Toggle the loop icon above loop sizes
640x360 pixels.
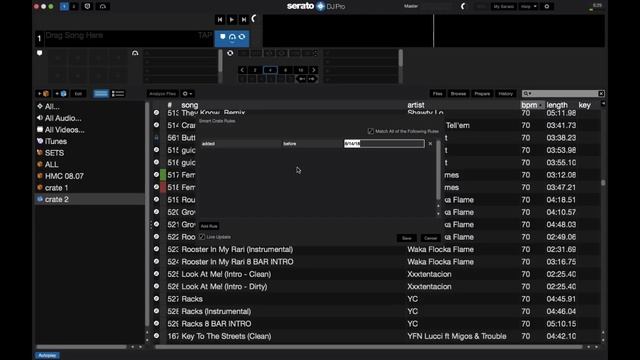pyautogui.click(x=230, y=53)
